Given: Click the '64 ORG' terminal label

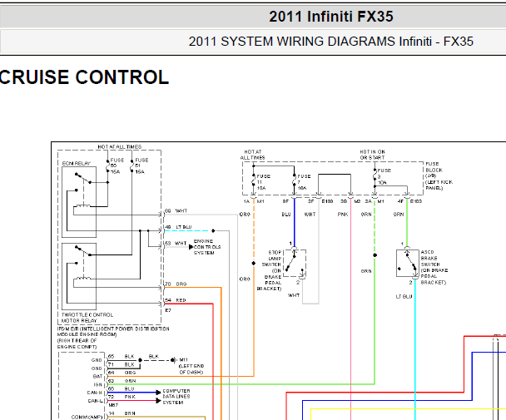Looking at the screenshot, I should [122, 373].
